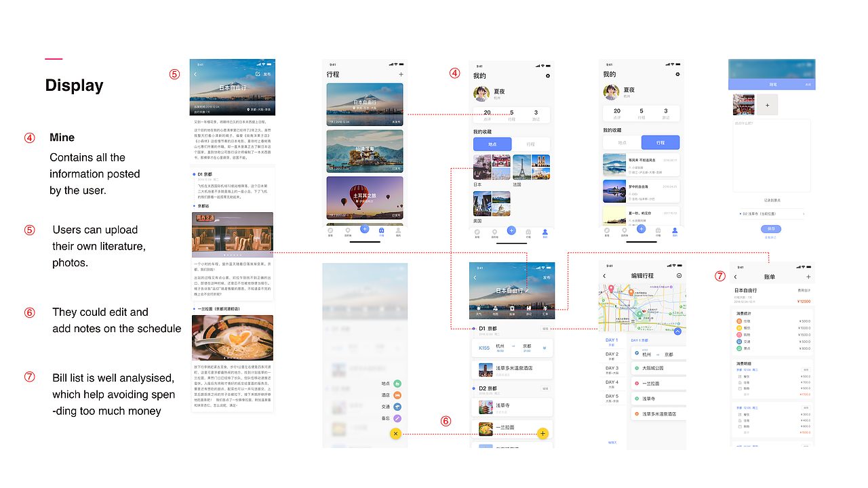868x488 pixels.
Task: Tap back arrow on 日本自由行 article screen
Action: 195,74
